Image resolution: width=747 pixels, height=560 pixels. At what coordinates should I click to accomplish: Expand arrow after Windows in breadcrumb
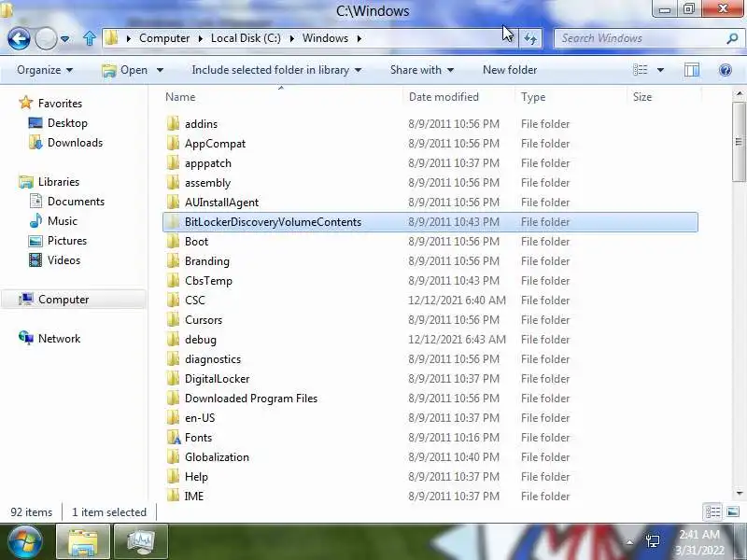pos(359,38)
